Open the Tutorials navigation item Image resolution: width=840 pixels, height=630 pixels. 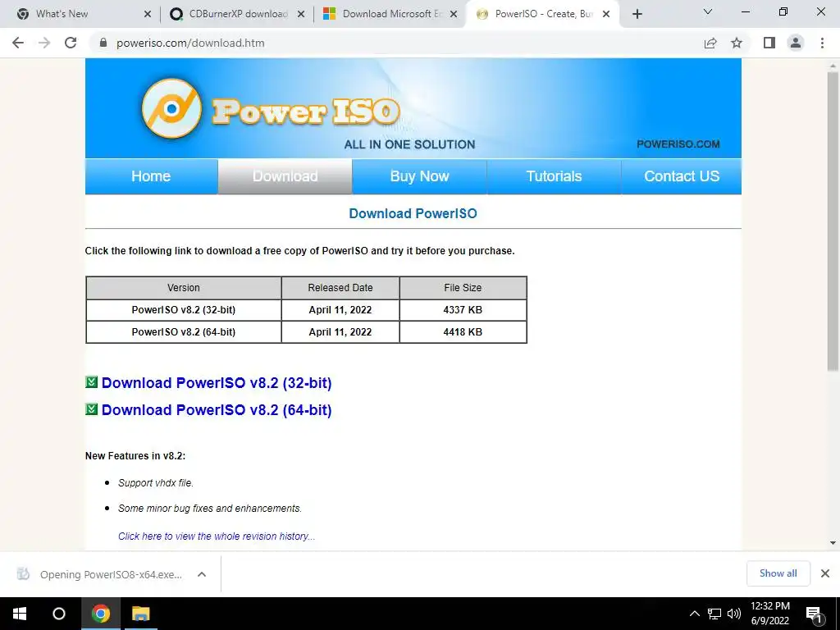(x=554, y=176)
